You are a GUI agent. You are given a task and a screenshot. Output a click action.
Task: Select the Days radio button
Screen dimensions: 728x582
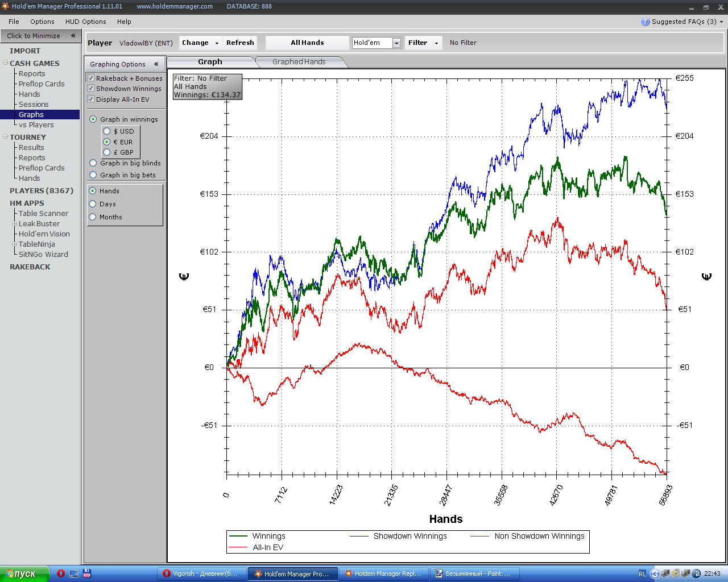[93, 204]
